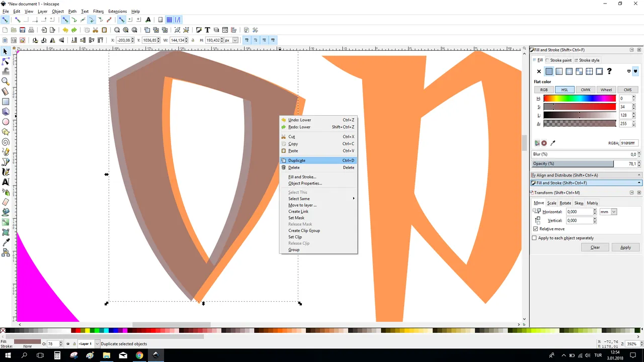Click the Clear transform button

pyautogui.click(x=595, y=247)
